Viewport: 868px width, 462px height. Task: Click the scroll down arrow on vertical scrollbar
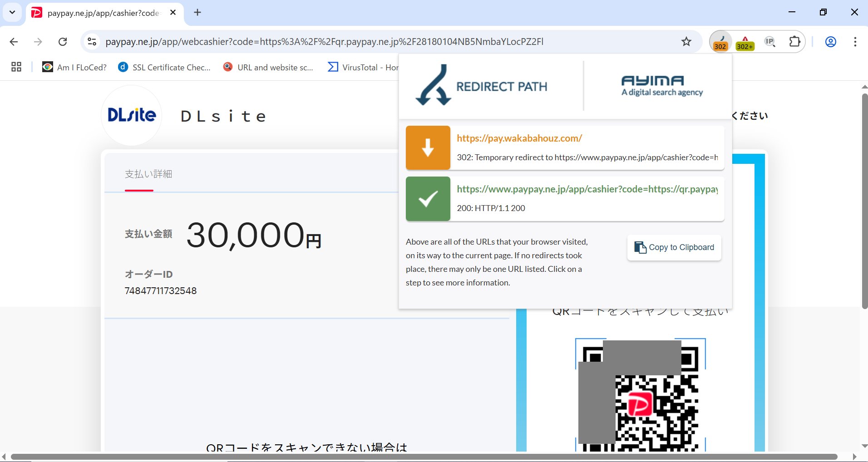pyautogui.click(x=864, y=446)
